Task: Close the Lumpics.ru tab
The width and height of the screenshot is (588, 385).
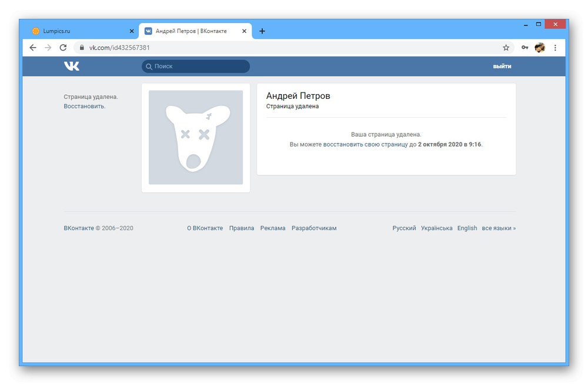Action: (x=132, y=31)
